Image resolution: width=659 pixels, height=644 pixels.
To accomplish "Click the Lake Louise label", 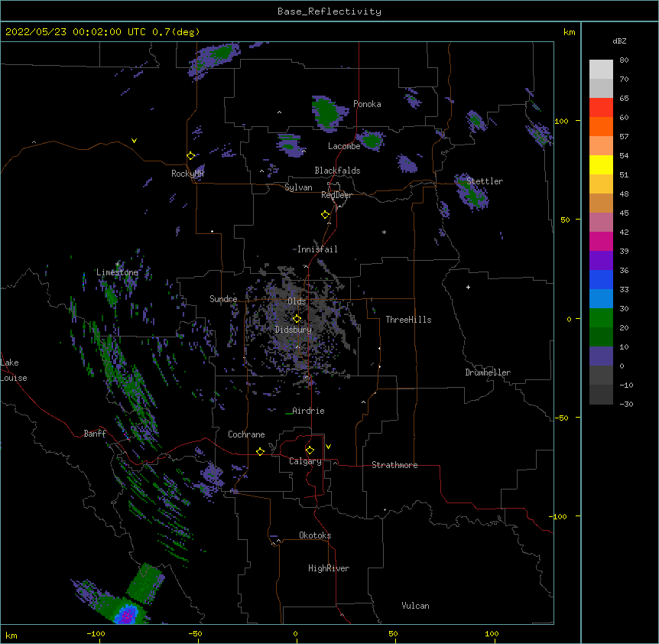I will (x=14, y=370).
